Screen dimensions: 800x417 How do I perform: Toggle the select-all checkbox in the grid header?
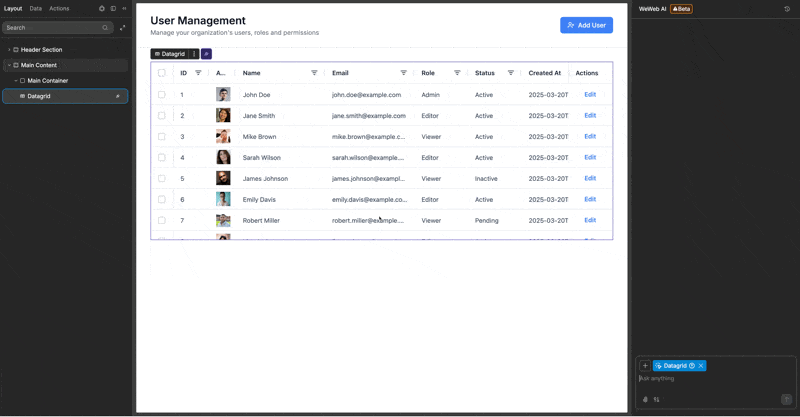pos(162,73)
